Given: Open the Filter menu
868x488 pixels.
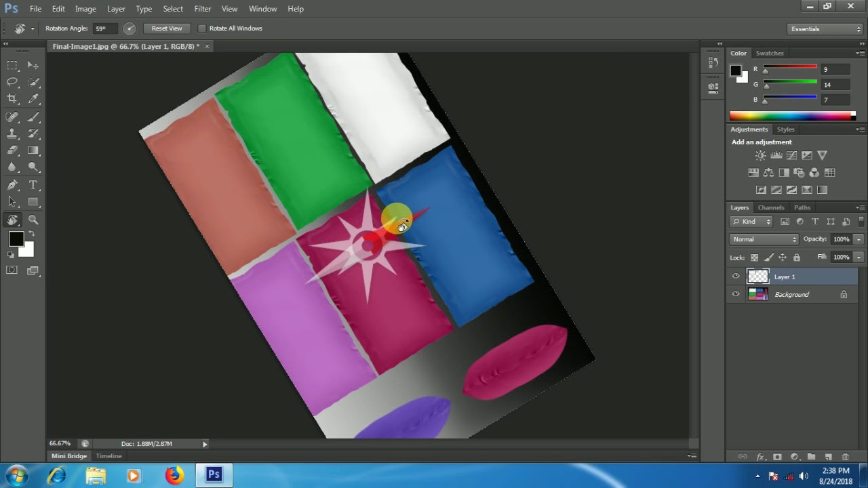Looking at the screenshot, I should coord(203,9).
